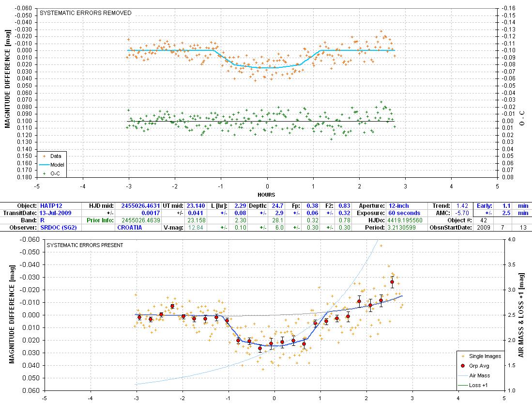Click the AMC value -5.70

462,213
